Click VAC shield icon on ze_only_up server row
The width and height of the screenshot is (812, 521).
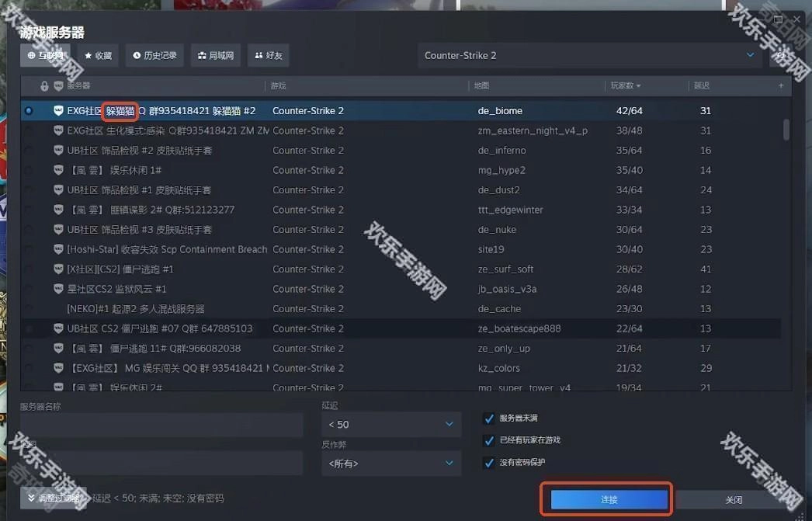58,349
